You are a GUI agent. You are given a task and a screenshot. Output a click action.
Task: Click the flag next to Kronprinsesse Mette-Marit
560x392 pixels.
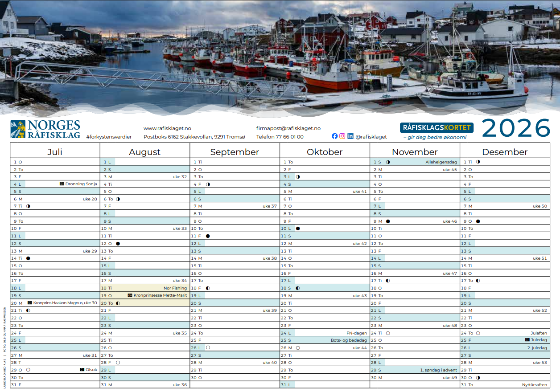(130, 295)
